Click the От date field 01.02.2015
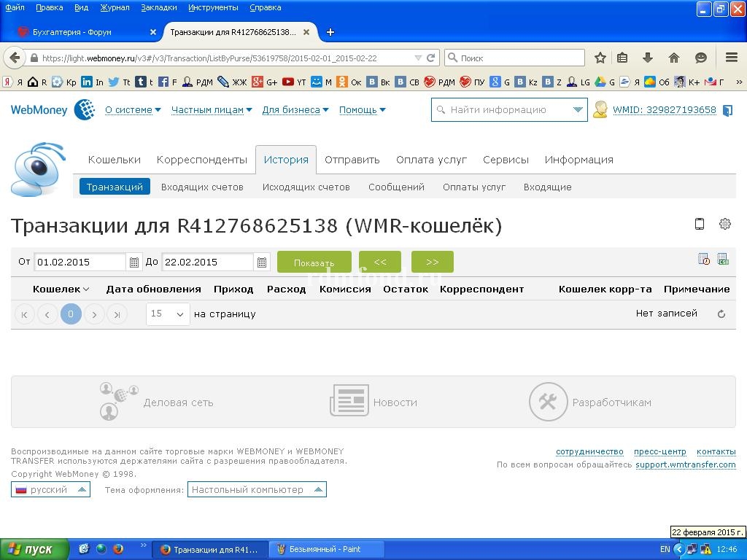Viewport: 747px width, 560px height. click(80, 262)
